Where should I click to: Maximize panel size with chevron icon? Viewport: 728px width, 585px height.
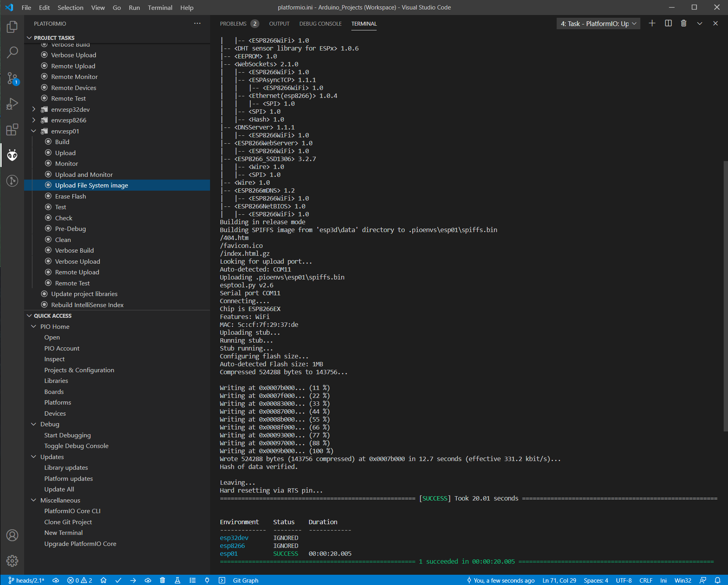(x=700, y=24)
